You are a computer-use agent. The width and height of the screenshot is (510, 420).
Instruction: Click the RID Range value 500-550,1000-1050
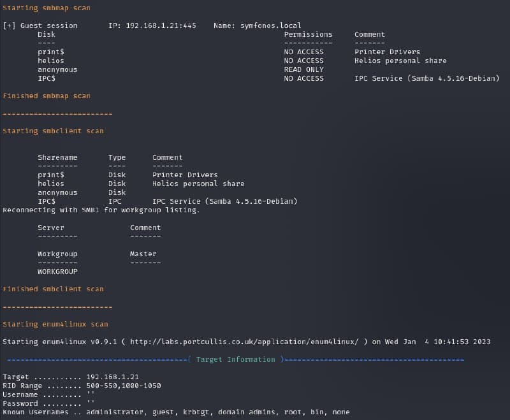[x=123, y=386]
